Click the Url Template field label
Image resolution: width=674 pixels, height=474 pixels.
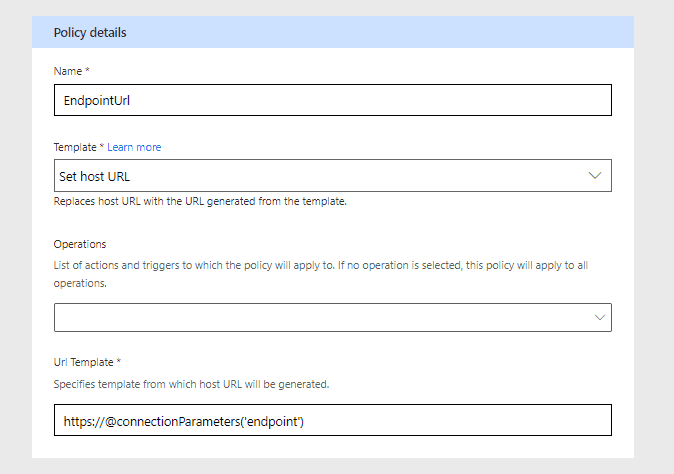tap(83, 362)
